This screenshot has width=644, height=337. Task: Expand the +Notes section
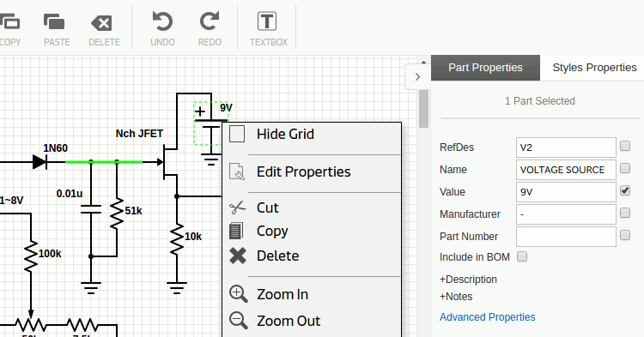tap(456, 297)
